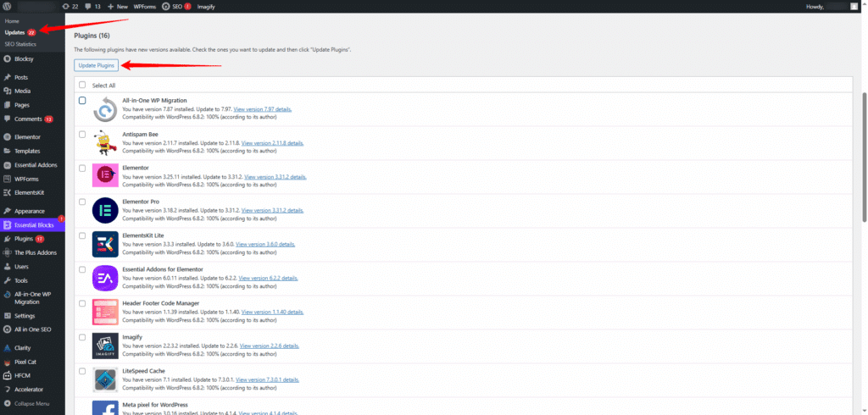This screenshot has height=415, width=868.
Task: Go to Home in the Dashboard submenu
Action: tap(12, 21)
